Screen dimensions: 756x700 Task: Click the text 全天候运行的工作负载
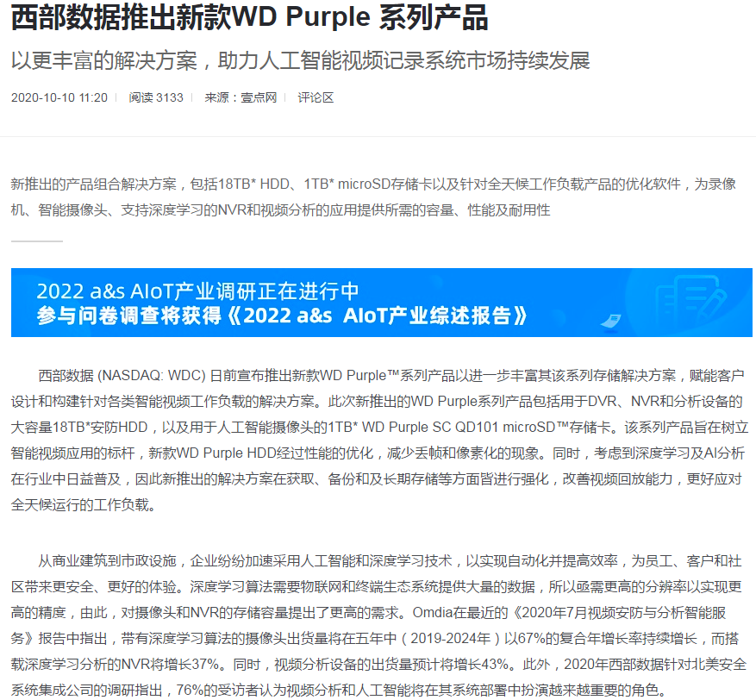pyautogui.click(x=79, y=505)
